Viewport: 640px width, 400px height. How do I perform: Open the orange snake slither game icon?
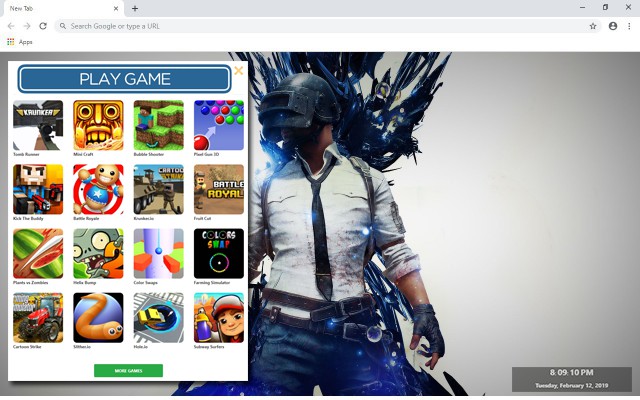coord(98,318)
